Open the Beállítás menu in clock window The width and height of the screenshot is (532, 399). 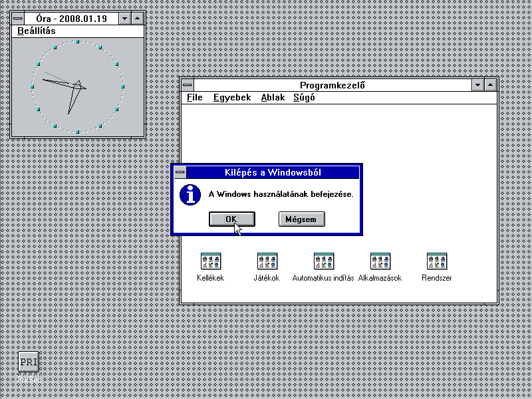click(37, 31)
